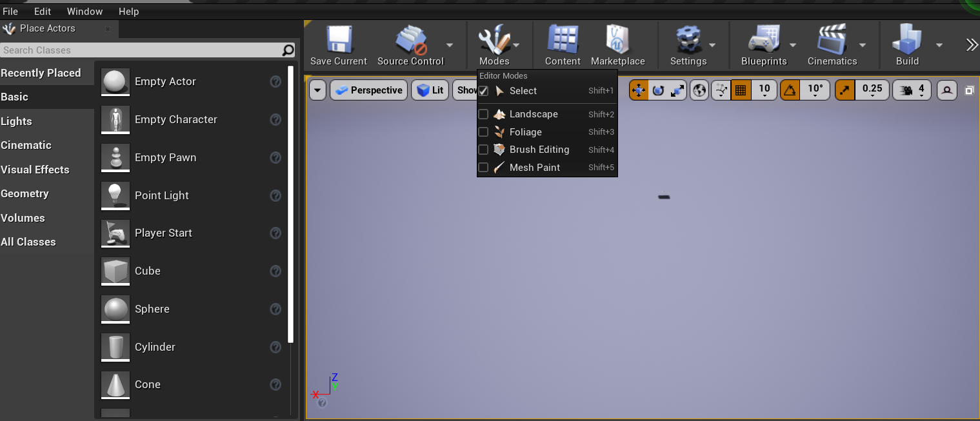Open help for Empty Actor
This screenshot has height=421, width=980.
[275, 81]
